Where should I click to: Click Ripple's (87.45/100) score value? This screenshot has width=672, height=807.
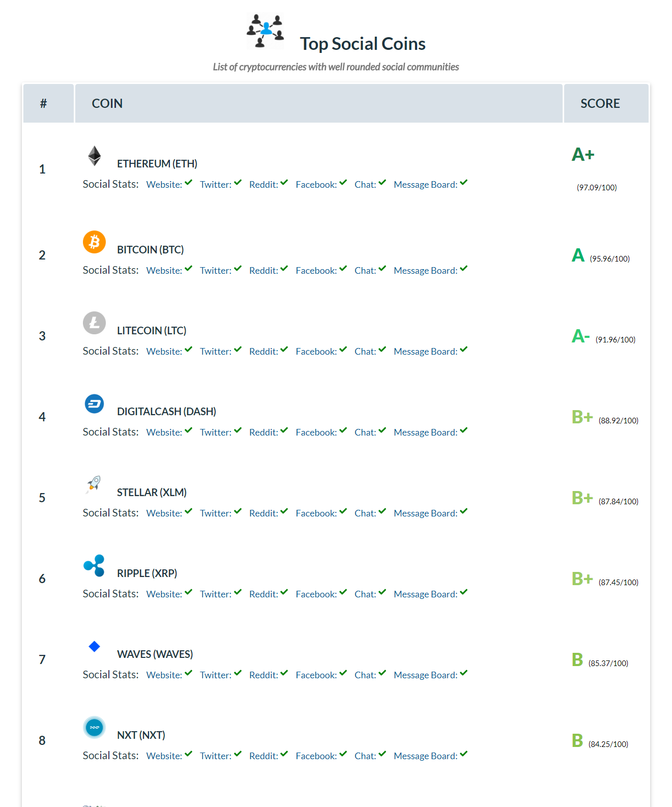(x=619, y=583)
